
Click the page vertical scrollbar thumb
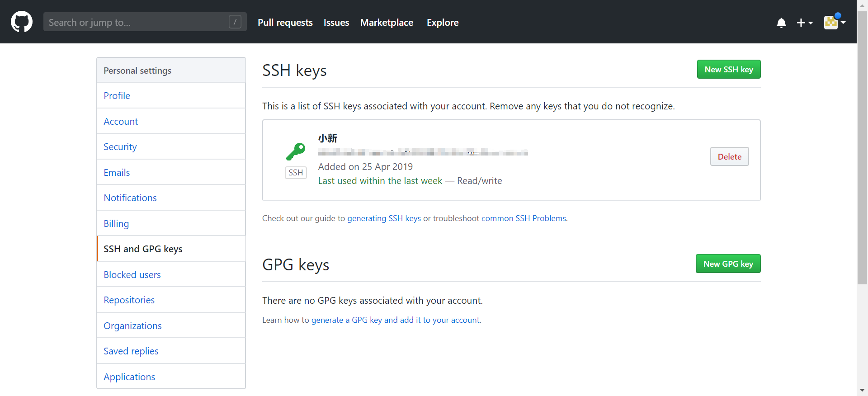[x=862, y=148]
